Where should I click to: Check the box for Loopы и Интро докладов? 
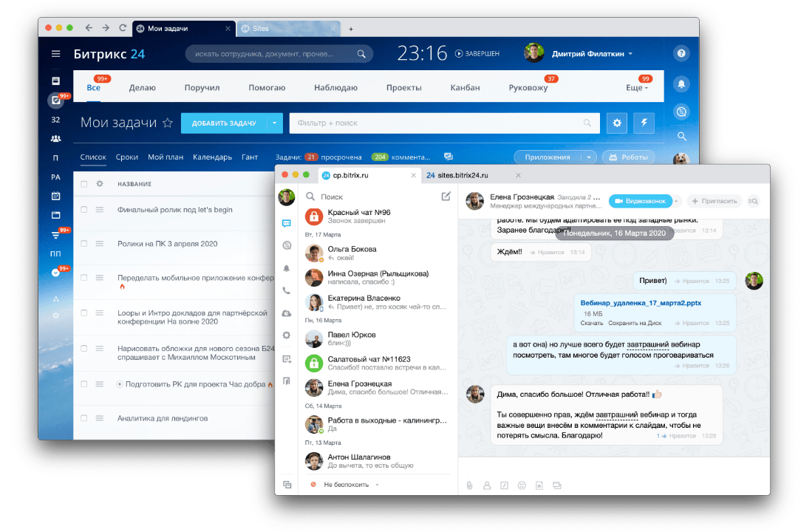tap(84, 313)
